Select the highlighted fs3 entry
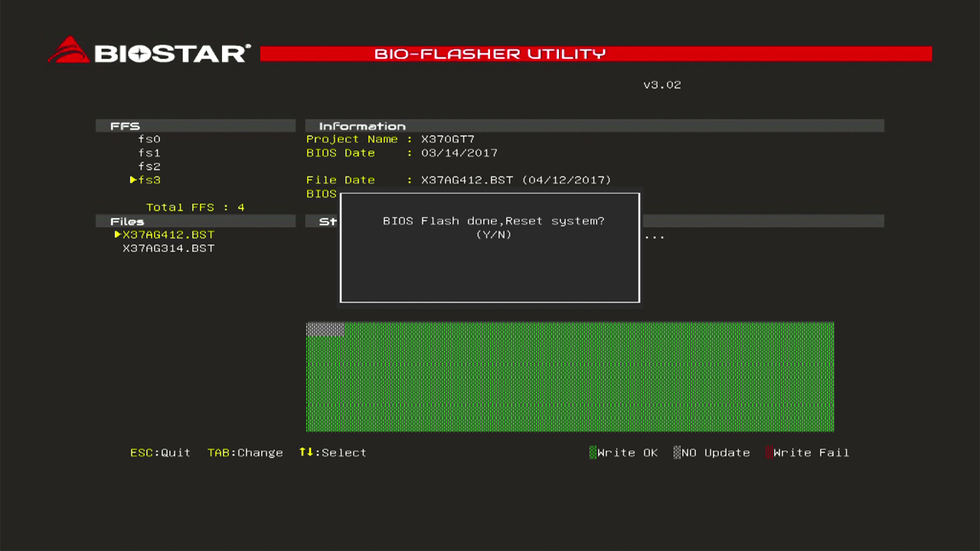The image size is (980, 551). 149,181
